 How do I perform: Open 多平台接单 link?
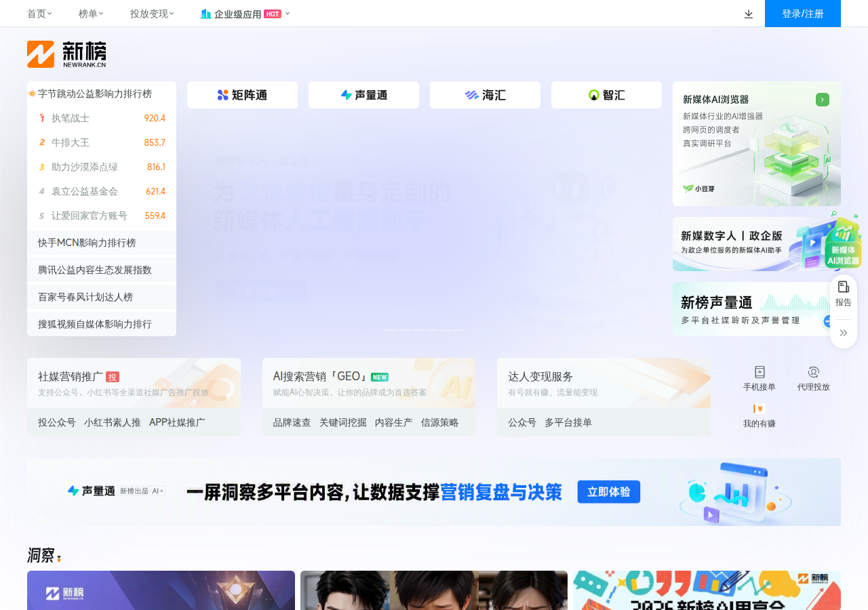(568, 422)
